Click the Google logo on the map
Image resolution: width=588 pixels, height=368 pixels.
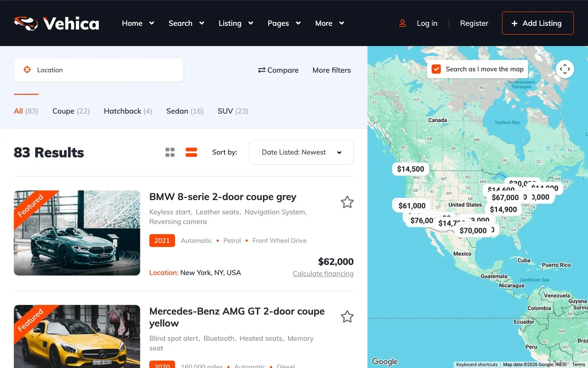[385, 361]
